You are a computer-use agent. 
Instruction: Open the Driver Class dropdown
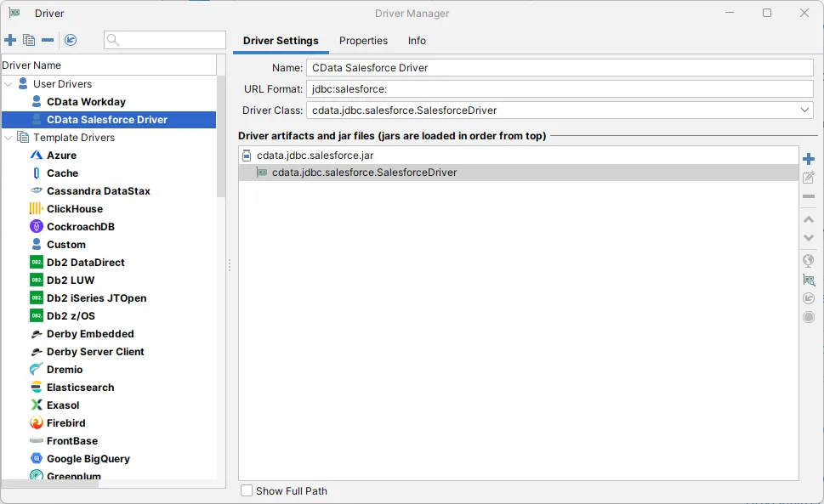[x=804, y=110]
